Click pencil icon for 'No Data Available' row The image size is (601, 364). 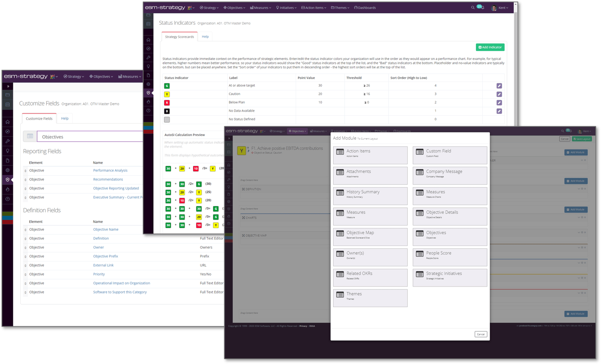tap(499, 111)
